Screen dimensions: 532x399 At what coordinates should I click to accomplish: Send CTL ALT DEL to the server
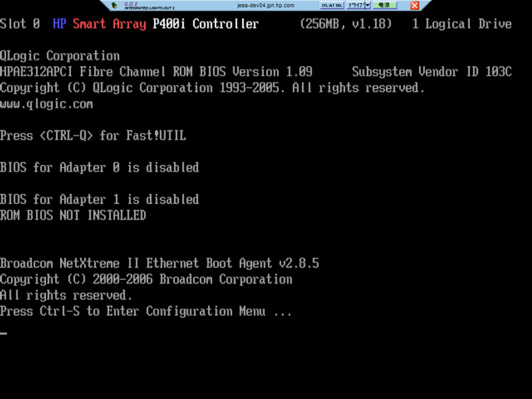[x=332, y=5]
